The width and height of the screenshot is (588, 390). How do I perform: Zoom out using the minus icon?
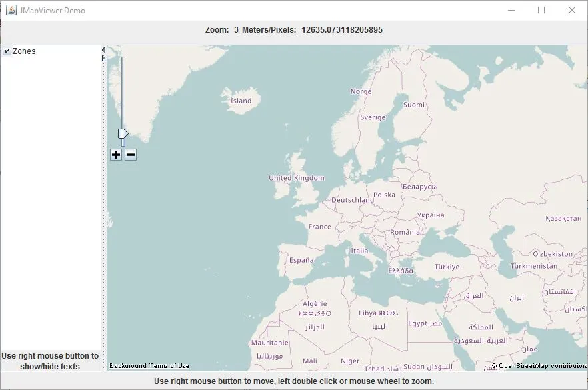pyautogui.click(x=131, y=154)
